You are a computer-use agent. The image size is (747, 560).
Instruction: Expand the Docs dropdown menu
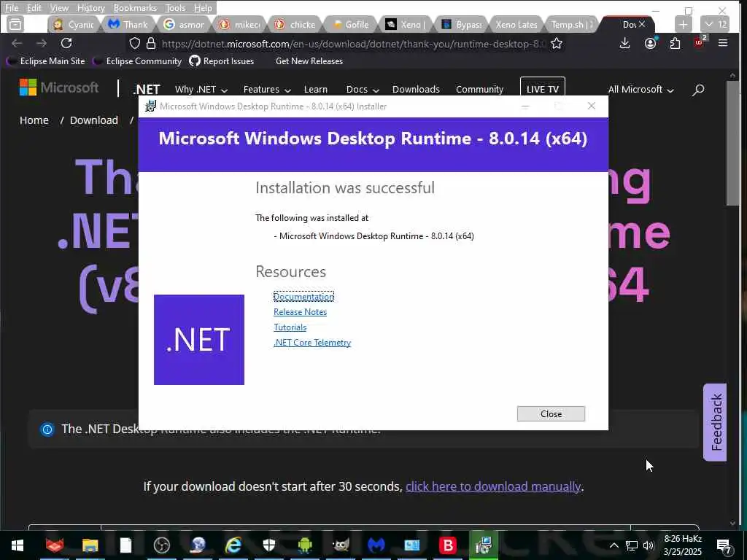click(363, 90)
